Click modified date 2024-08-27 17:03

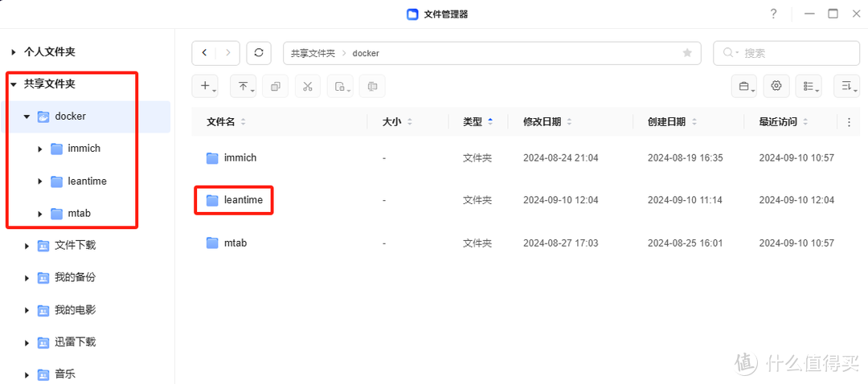pyautogui.click(x=561, y=243)
